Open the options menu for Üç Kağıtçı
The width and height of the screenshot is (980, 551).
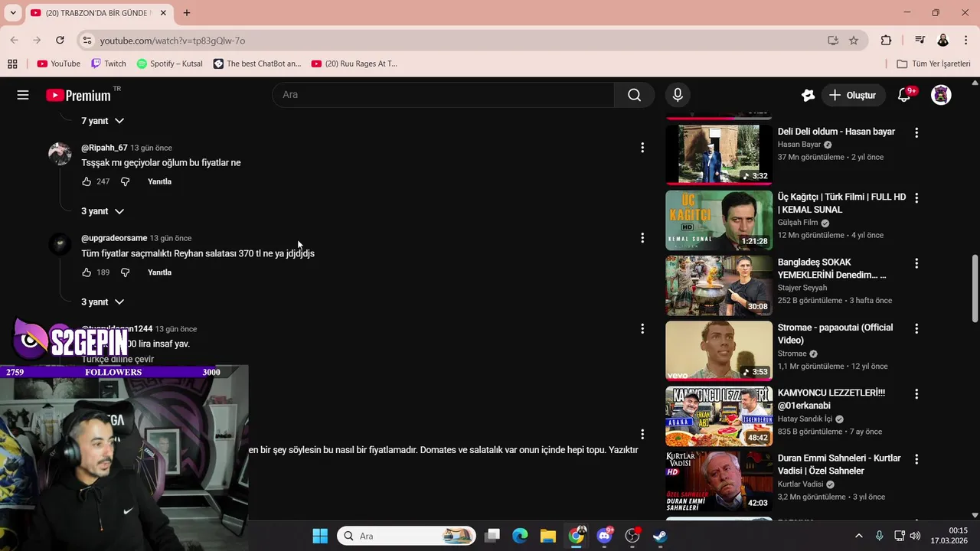916,197
